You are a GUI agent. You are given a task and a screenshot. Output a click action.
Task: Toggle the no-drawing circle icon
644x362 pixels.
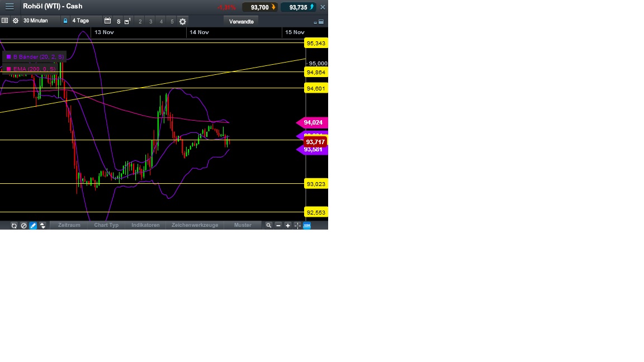point(23,225)
